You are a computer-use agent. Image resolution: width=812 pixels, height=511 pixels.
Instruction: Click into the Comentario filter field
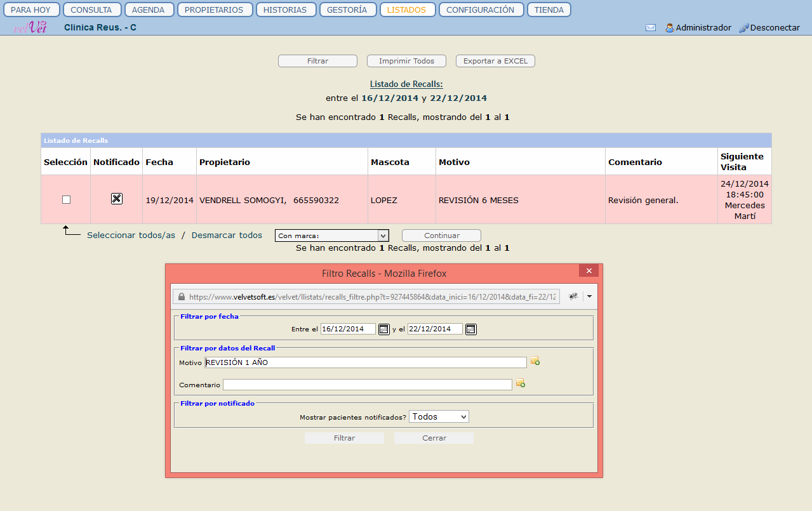pos(367,385)
